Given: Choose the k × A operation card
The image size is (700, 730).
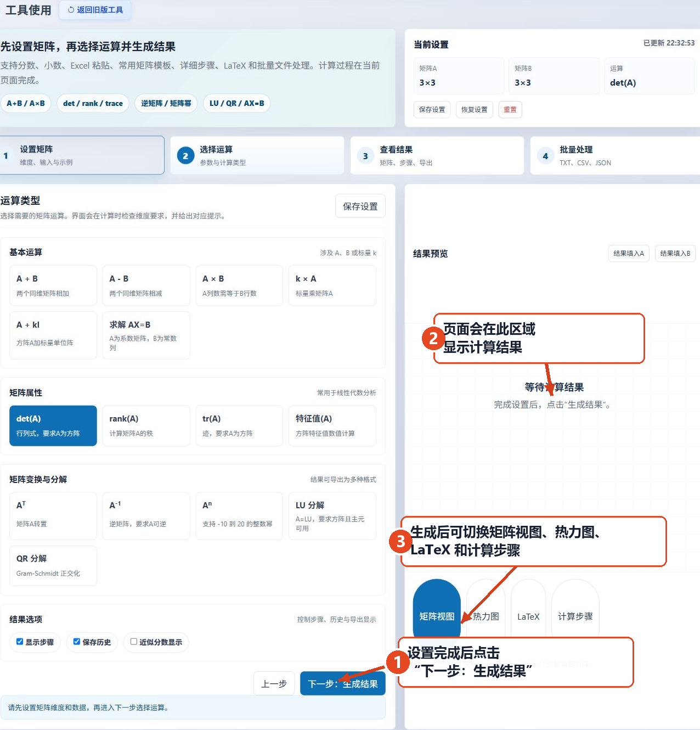Looking at the screenshot, I should tap(332, 285).
